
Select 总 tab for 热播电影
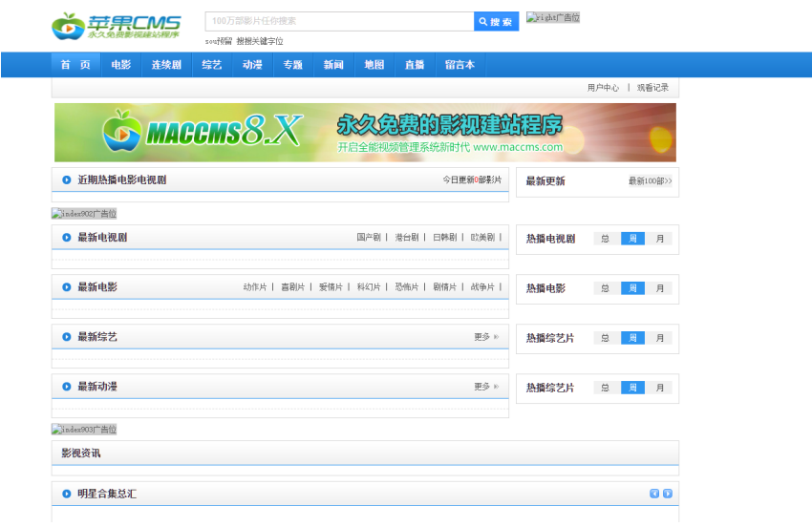point(606,288)
